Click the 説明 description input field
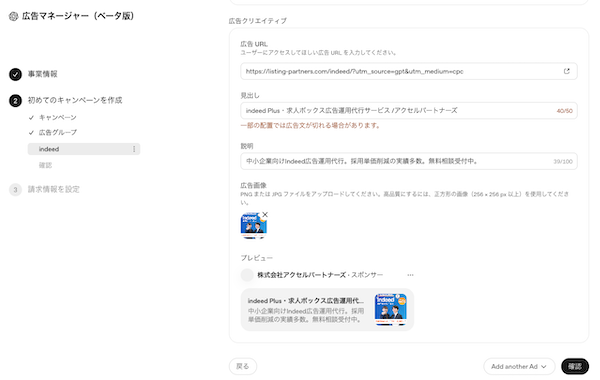 click(x=409, y=161)
